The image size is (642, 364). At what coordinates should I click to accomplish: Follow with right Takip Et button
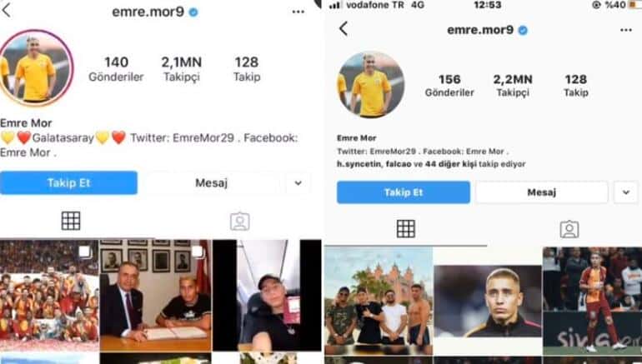(404, 192)
